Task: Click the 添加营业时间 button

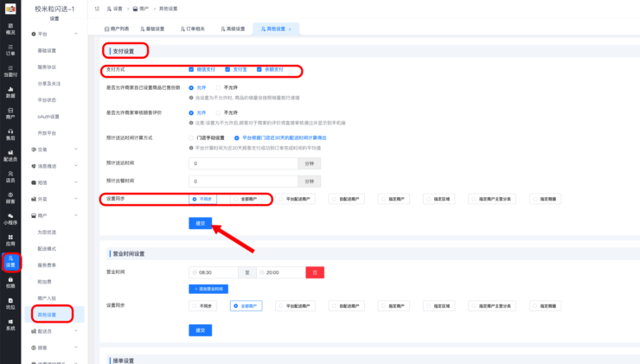Action: tap(208, 289)
